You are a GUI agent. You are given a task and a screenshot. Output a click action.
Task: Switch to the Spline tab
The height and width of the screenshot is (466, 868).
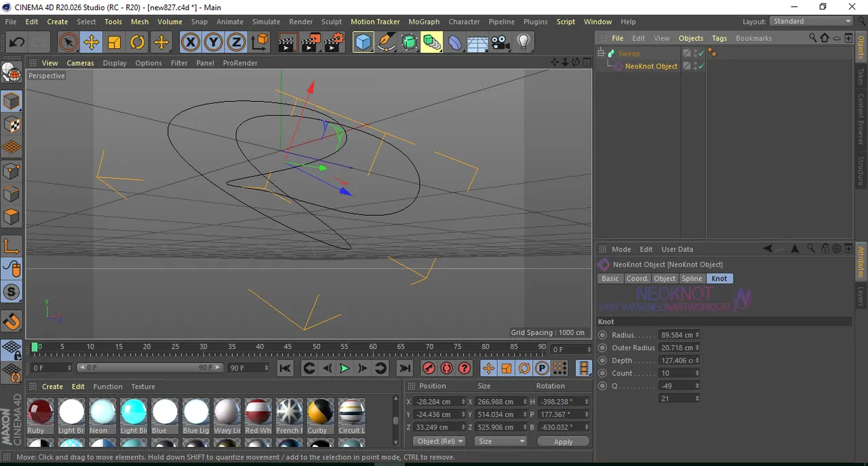pyautogui.click(x=692, y=279)
